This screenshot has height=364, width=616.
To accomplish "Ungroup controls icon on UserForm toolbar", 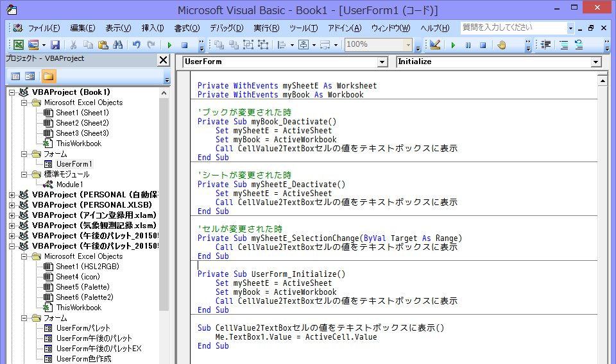I will (x=263, y=45).
